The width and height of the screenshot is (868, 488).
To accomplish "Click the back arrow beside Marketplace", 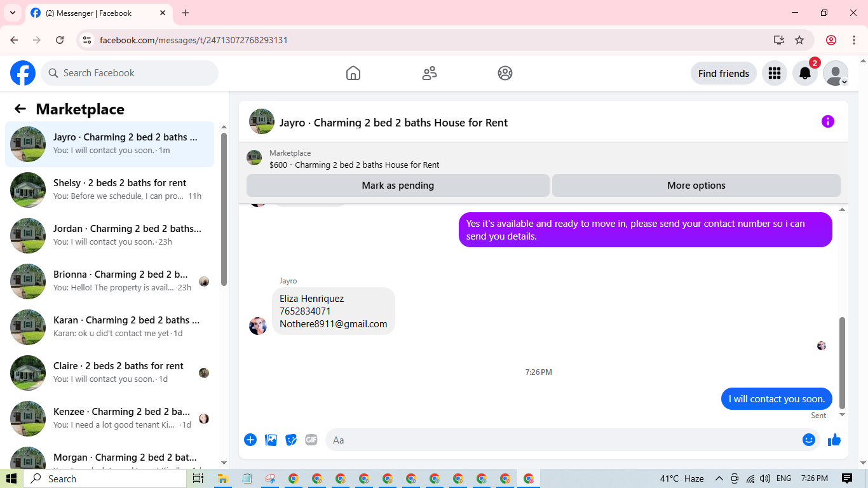I will tap(20, 109).
